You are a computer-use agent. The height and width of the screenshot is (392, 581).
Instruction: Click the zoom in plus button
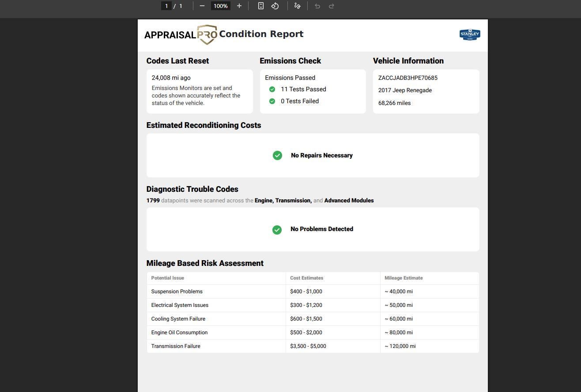pyautogui.click(x=239, y=6)
